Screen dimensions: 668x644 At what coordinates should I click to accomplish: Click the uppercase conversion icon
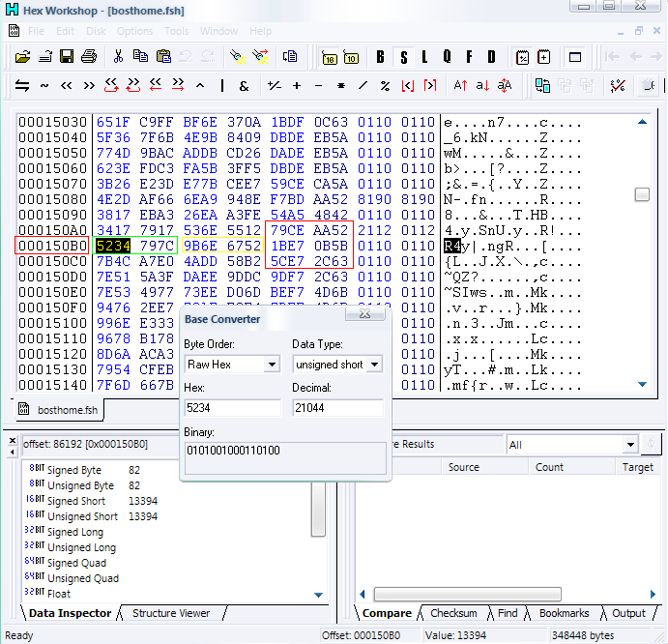pyautogui.click(x=460, y=86)
